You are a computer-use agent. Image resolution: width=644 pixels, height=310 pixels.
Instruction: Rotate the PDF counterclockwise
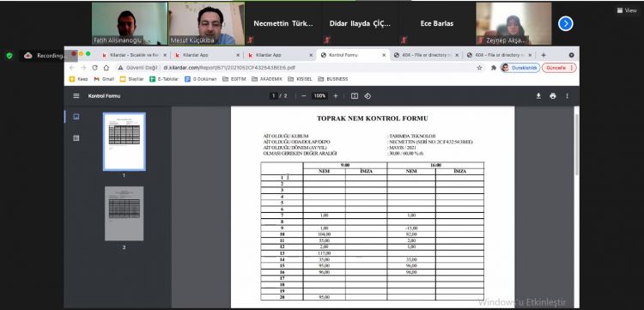368,96
